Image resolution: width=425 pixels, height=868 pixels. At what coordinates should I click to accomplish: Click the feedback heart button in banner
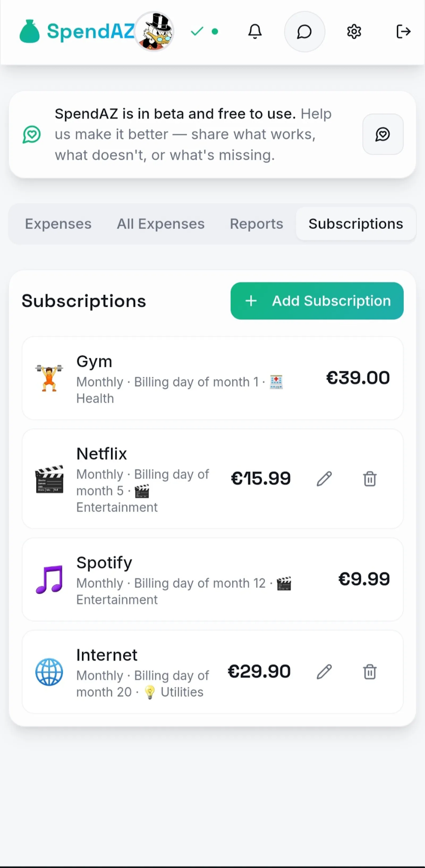pos(382,134)
